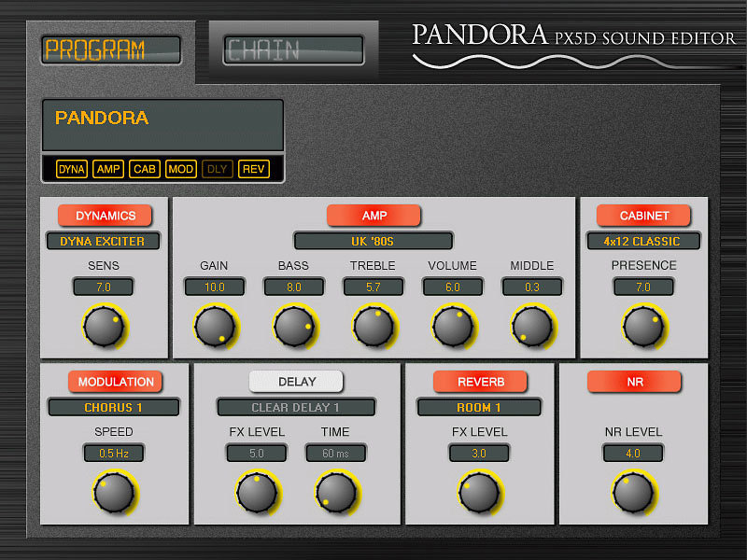Disable the MODULATION effect button

(115, 382)
